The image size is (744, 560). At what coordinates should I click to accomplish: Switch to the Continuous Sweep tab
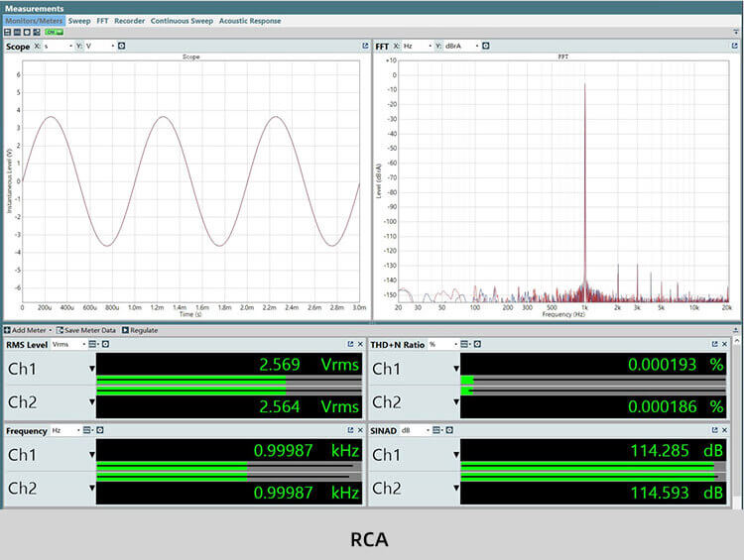pos(182,21)
